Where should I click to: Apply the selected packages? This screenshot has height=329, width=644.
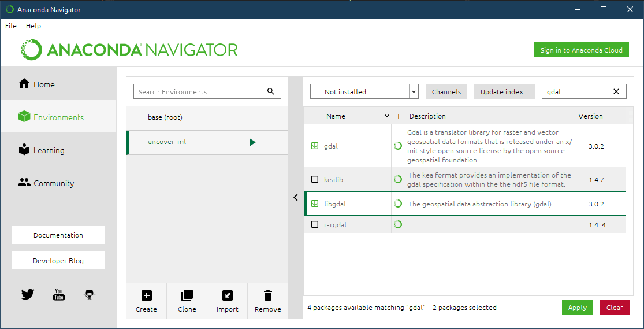[578, 307]
